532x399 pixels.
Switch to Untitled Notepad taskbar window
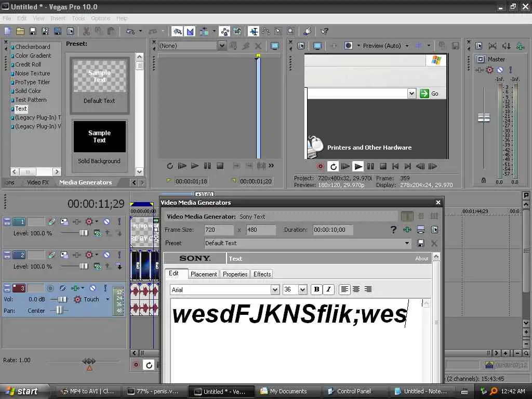pos(421,392)
